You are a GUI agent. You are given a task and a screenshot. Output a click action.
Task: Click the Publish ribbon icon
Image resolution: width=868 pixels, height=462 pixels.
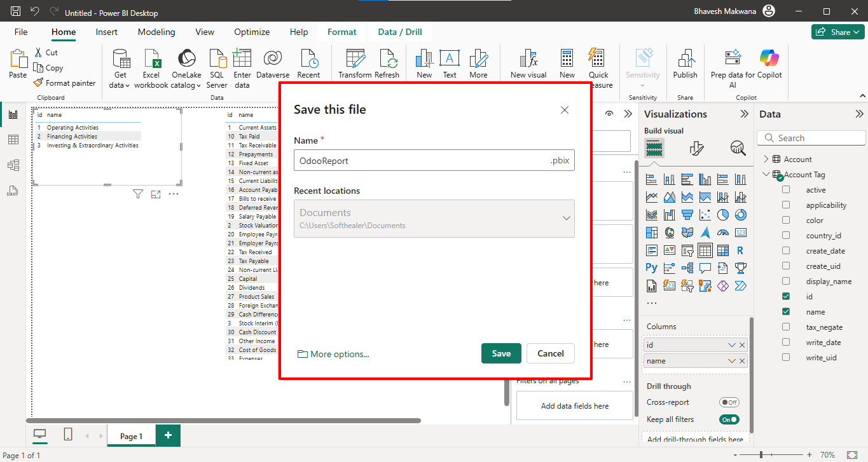(x=685, y=64)
